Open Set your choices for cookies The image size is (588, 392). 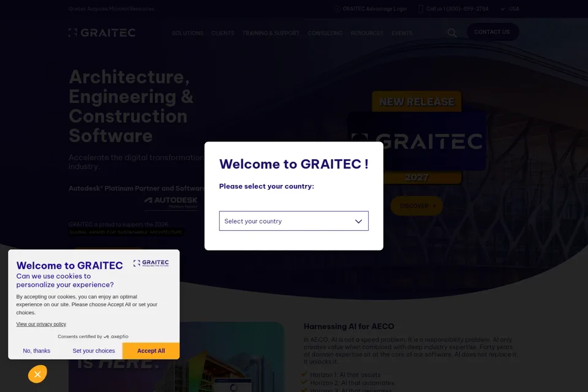pyautogui.click(x=94, y=351)
